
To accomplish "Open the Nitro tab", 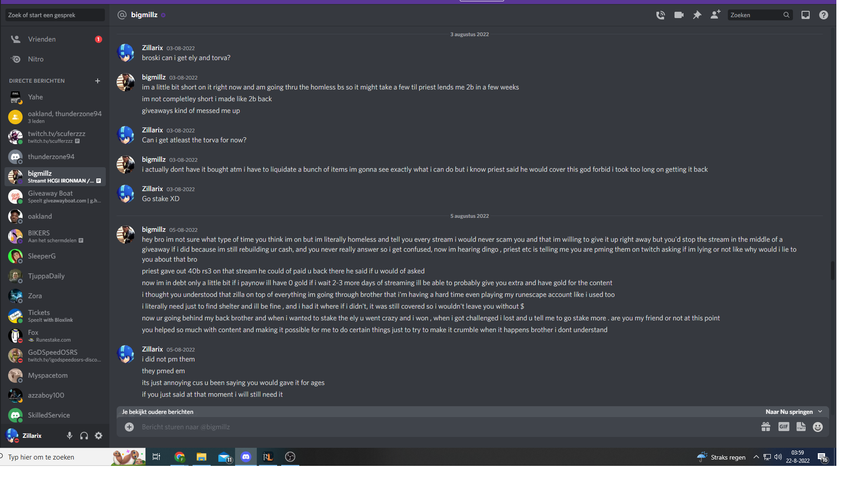I will pyautogui.click(x=55, y=59).
